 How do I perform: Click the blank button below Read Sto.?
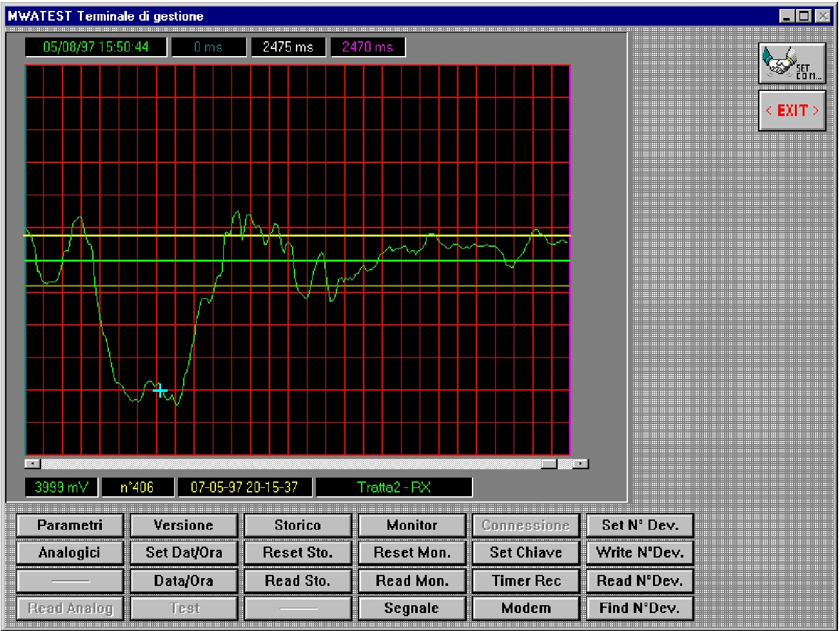pyautogui.click(x=298, y=608)
